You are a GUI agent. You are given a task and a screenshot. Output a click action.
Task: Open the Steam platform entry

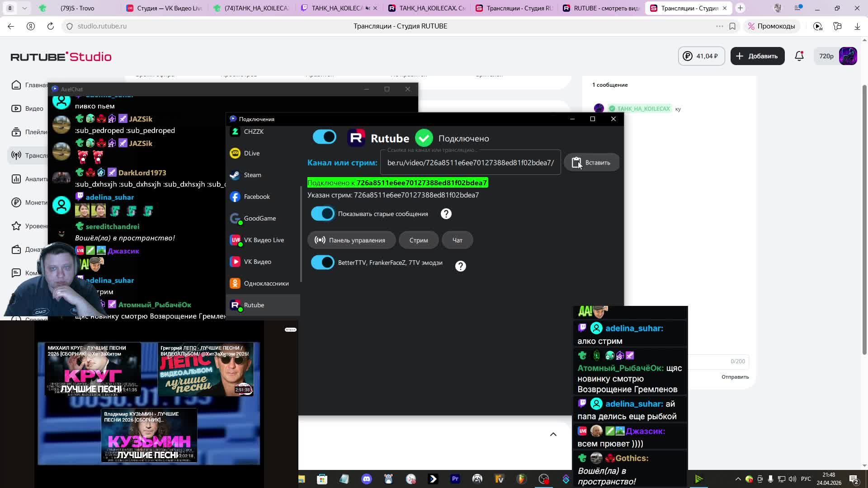(x=252, y=175)
